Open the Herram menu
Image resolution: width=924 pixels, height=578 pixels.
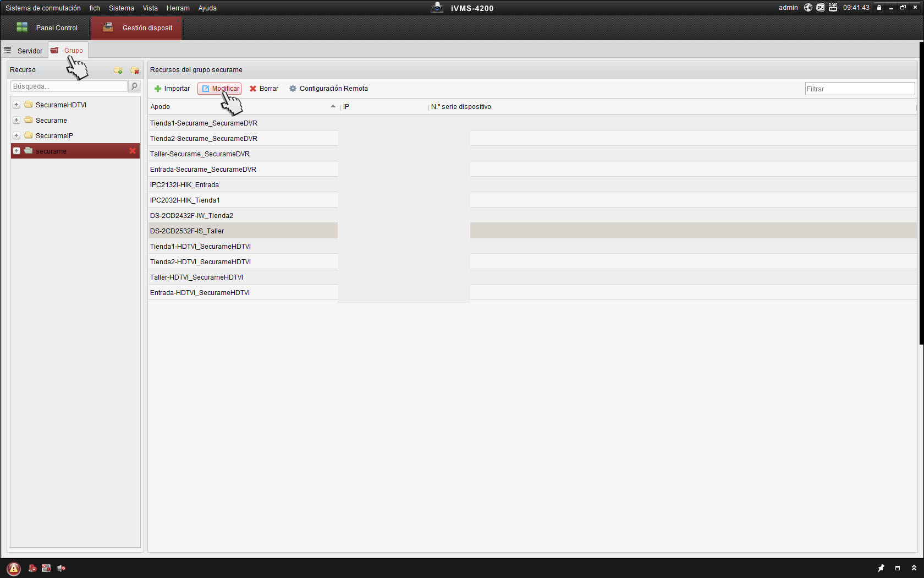click(x=178, y=8)
